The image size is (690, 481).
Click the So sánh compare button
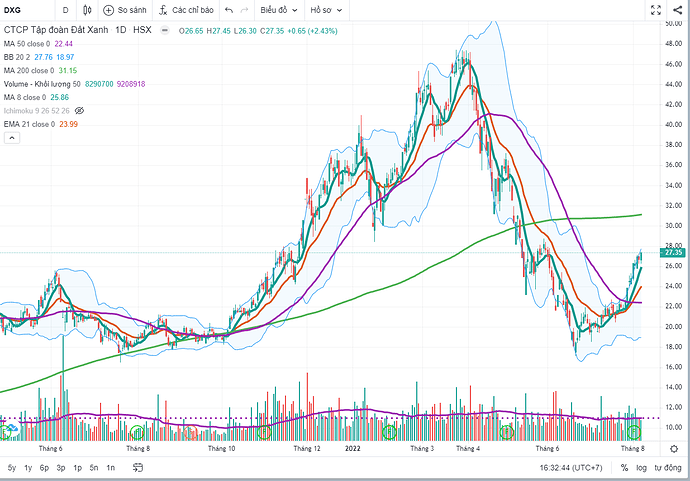click(x=125, y=10)
